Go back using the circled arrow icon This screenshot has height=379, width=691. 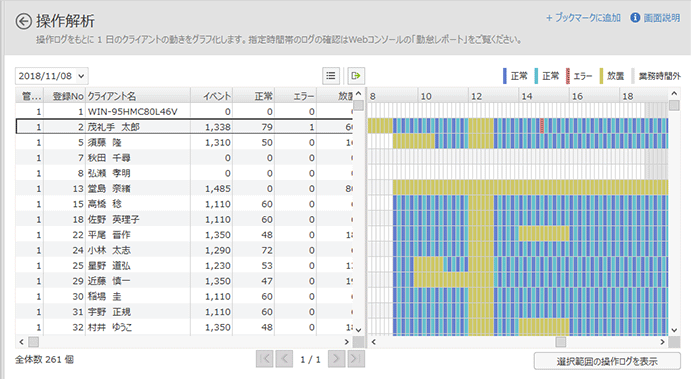tap(23, 21)
